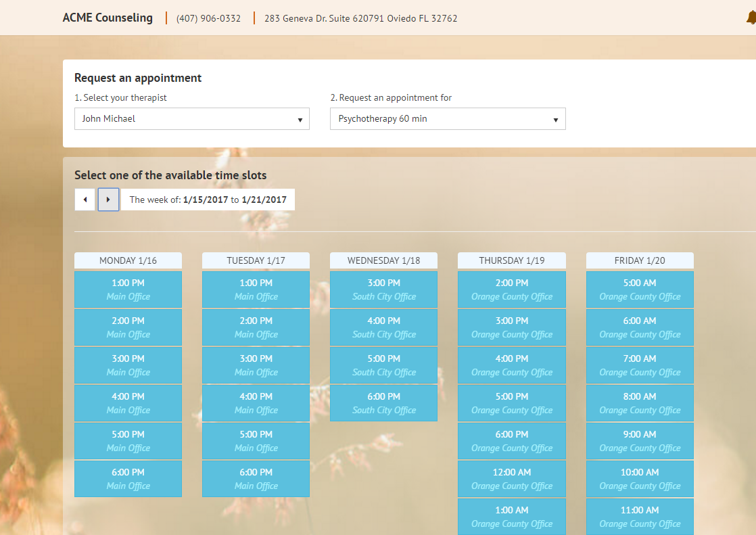Select Monday 5:00 PM Main Office slot
Screen dimensions: 756x535
[128, 441]
